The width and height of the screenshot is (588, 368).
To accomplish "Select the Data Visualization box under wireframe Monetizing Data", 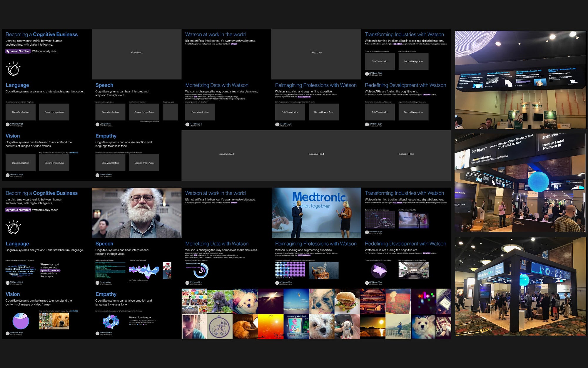I will pos(200,112).
